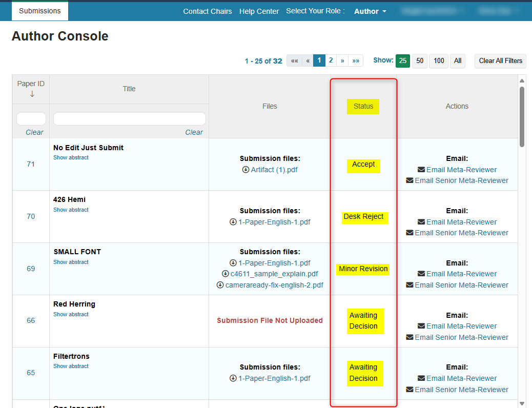Open the Help Center menu item

pos(259,11)
